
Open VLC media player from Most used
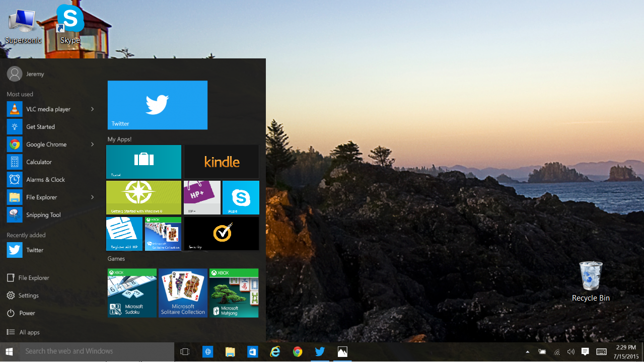click(x=50, y=109)
